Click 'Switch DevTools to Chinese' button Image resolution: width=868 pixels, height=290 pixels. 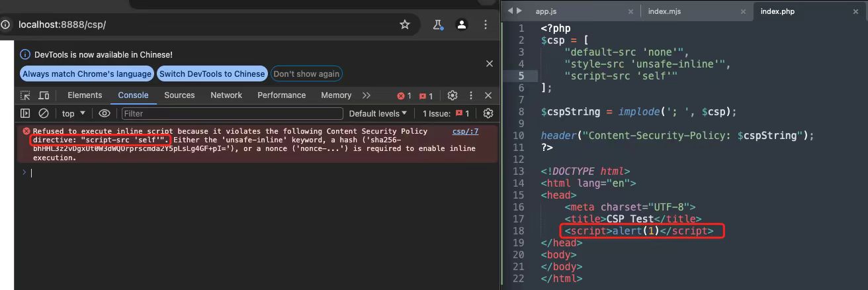[x=212, y=74]
